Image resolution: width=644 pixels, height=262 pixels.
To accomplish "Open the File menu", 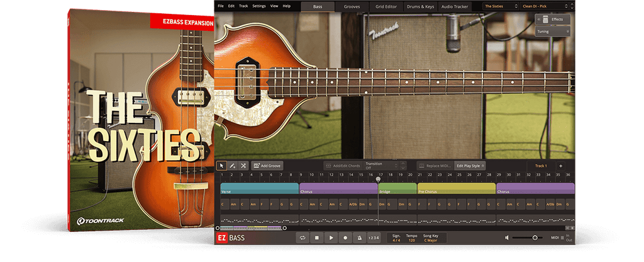I will pyautogui.click(x=221, y=6).
